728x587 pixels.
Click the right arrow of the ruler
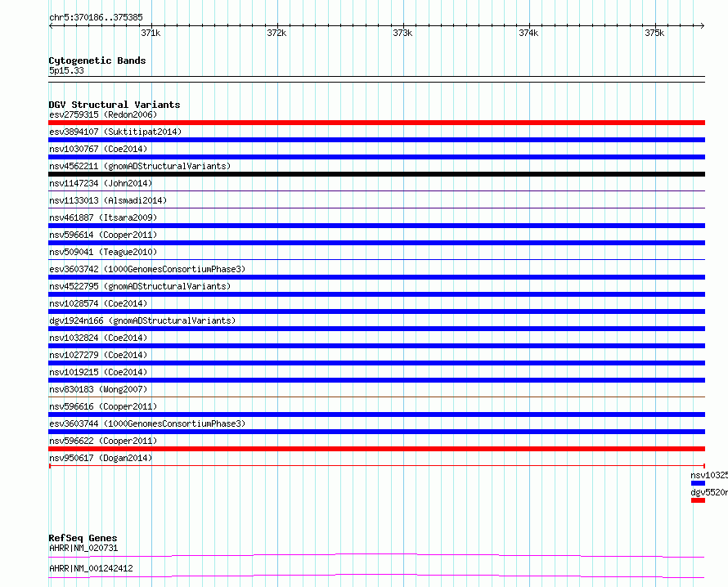tap(703, 26)
